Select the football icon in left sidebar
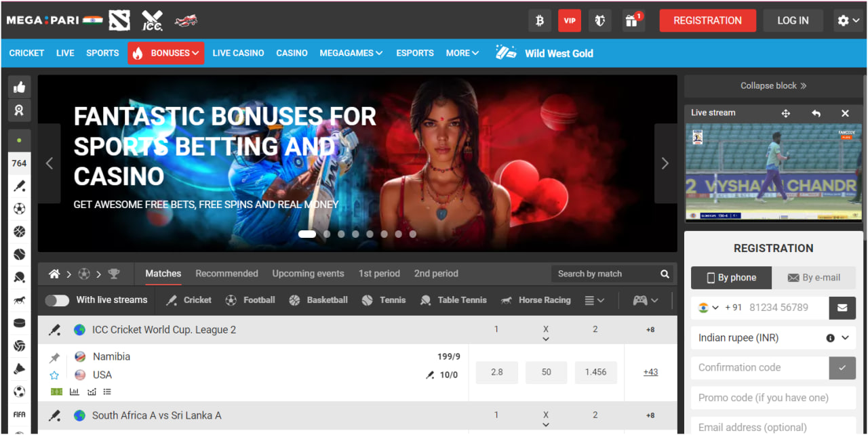868x435 pixels. pyautogui.click(x=19, y=209)
